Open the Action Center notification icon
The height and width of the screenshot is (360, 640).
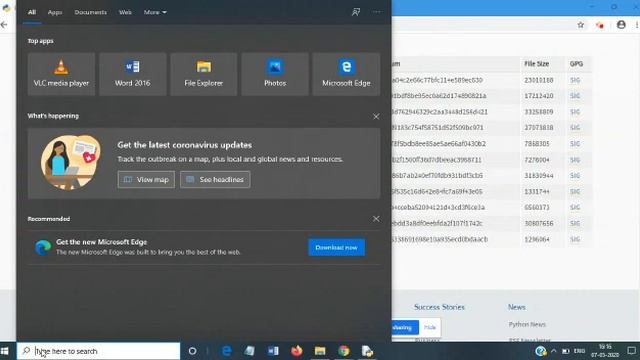coord(631,351)
